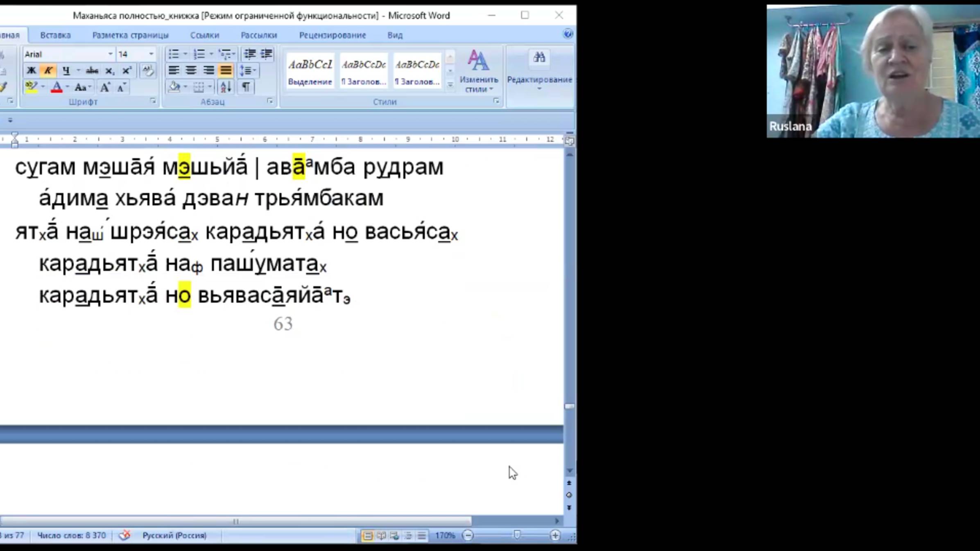The width and height of the screenshot is (980, 551).
Task: Switch to the Вставка tab
Action: [x=55, y=35]
